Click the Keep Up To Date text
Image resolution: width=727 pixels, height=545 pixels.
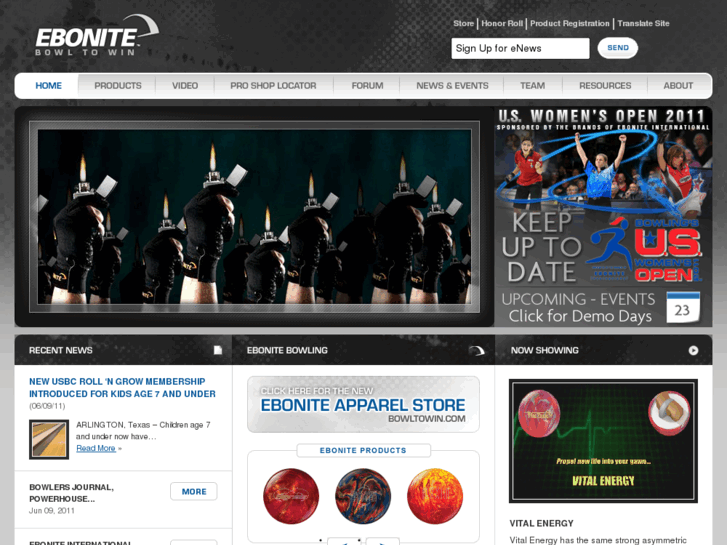(541, 247)
